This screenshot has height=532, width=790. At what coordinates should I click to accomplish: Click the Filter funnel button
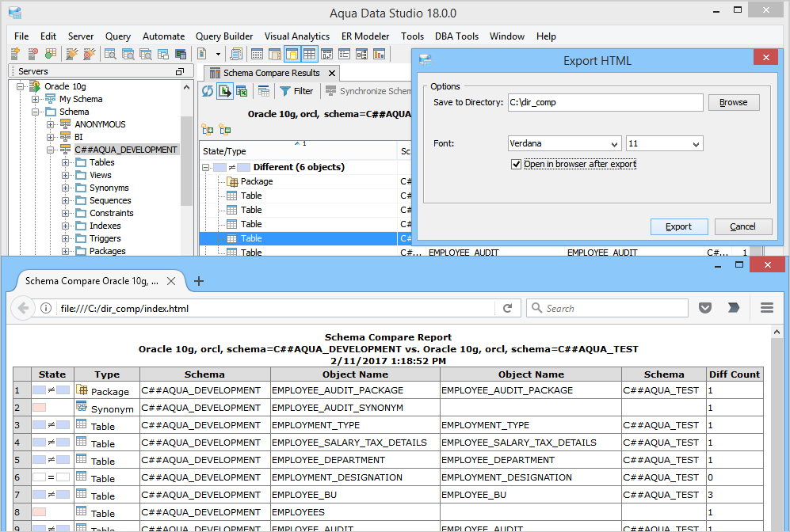[x=296, y=91]
